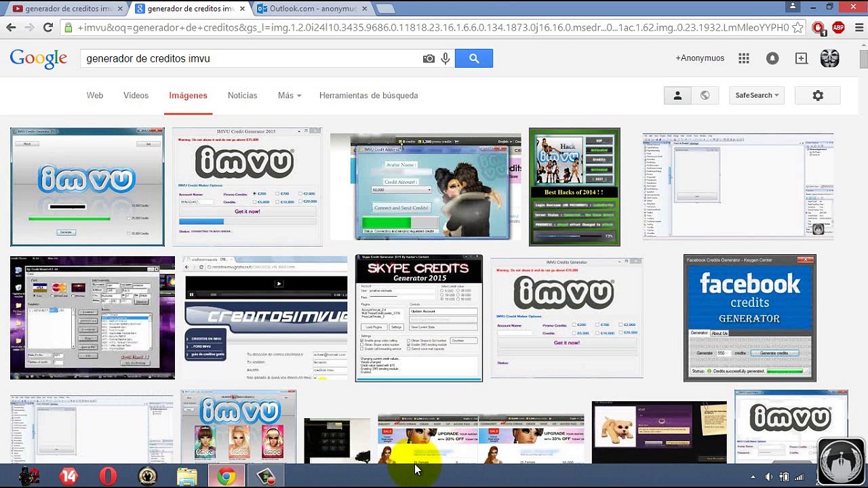
Task: Open the volume control in system tray
Action: coord(769,477)
